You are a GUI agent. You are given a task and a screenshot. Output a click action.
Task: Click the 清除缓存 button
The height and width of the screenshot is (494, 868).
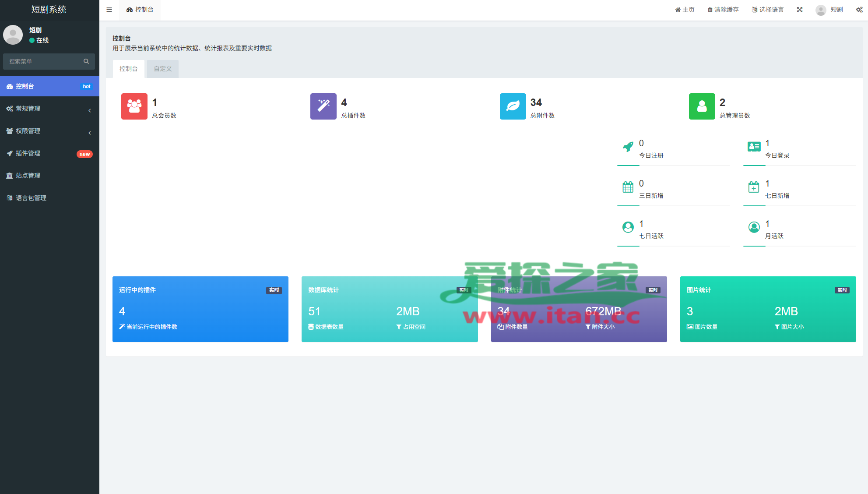723,10
